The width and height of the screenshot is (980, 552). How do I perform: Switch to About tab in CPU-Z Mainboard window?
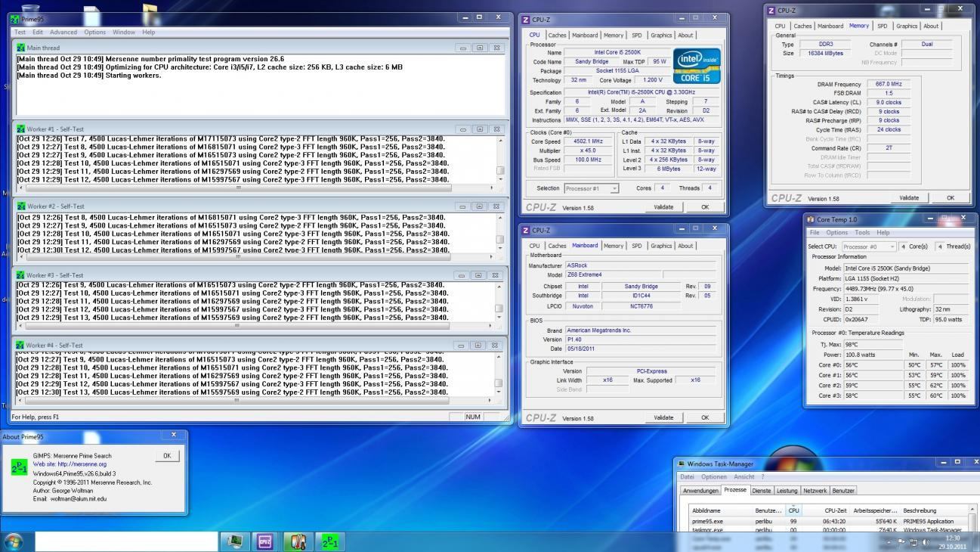pos(685,246)
